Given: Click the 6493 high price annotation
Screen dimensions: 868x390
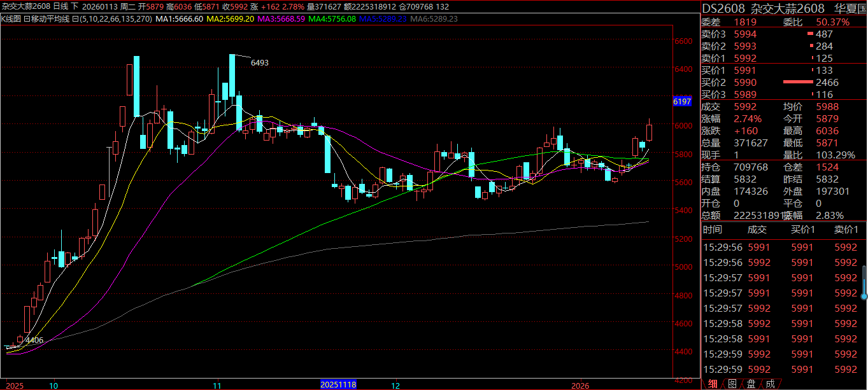Looking at the screenshot, I should 260,63.
